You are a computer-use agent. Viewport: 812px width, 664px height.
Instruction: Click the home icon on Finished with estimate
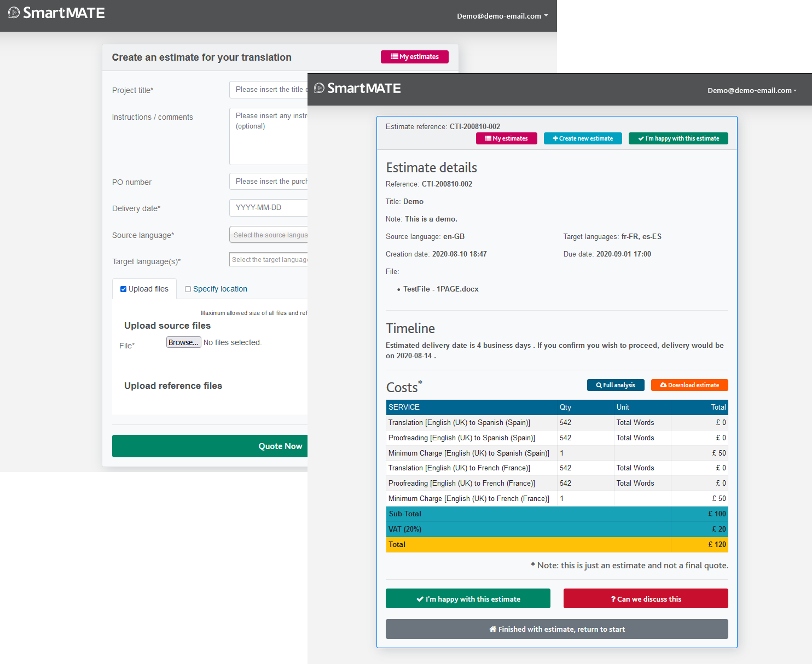492,630
